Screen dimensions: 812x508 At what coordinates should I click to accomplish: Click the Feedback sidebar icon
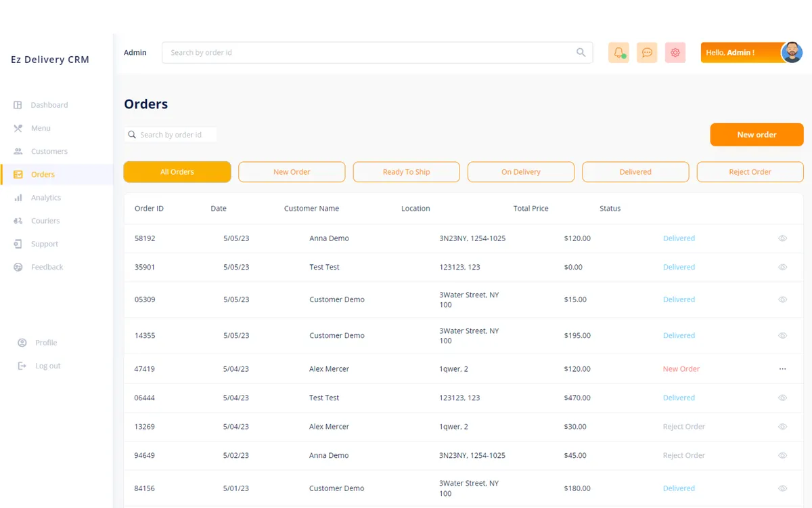18,267
